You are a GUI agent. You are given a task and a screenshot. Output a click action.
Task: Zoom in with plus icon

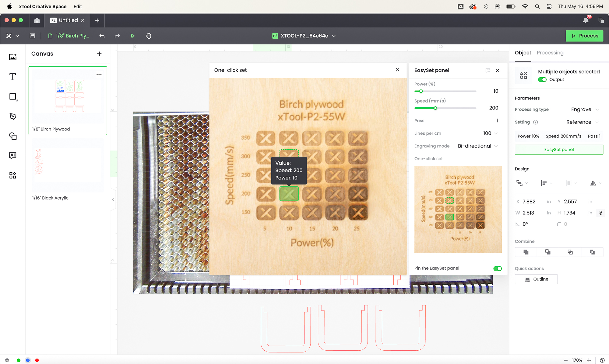pyautogui.click(x=589, y=360)
